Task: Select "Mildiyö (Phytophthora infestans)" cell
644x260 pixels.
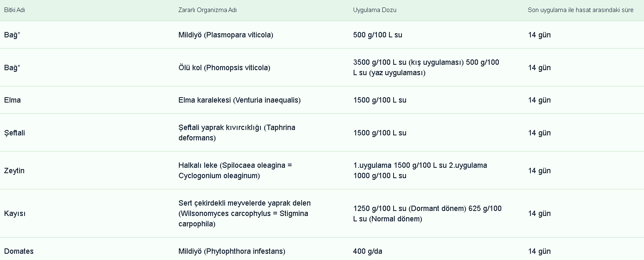Action: (x=232, y=251)
